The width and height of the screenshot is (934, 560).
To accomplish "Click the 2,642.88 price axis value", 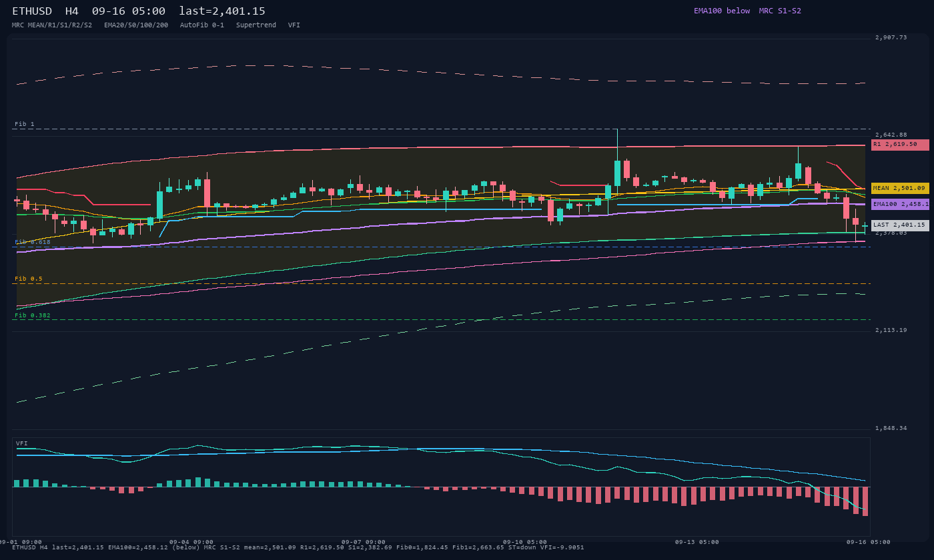I will tap(891, 135).
